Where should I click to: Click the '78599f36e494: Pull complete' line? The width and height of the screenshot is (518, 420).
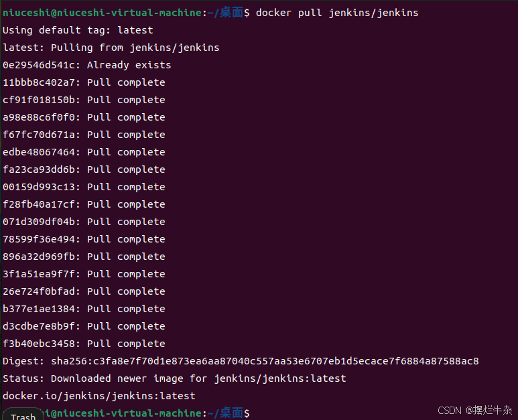[84, 239]
